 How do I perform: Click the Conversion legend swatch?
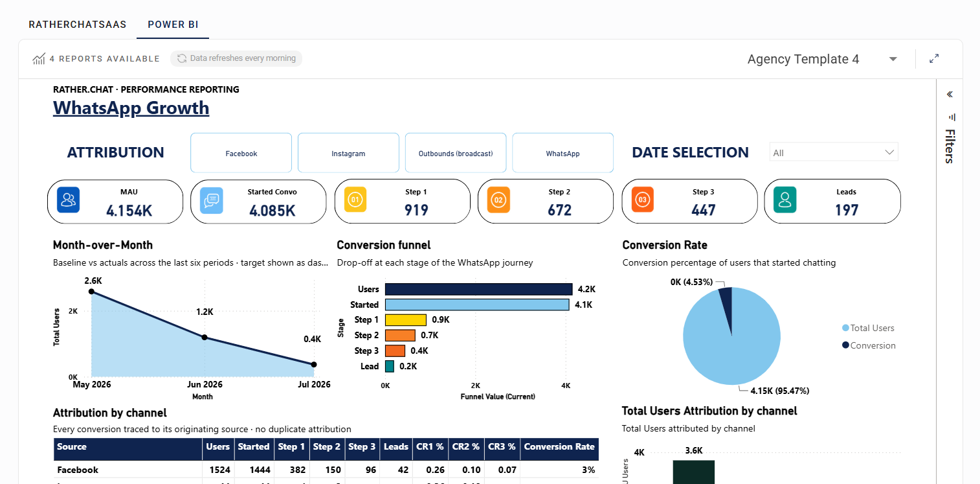click(845, 345)
